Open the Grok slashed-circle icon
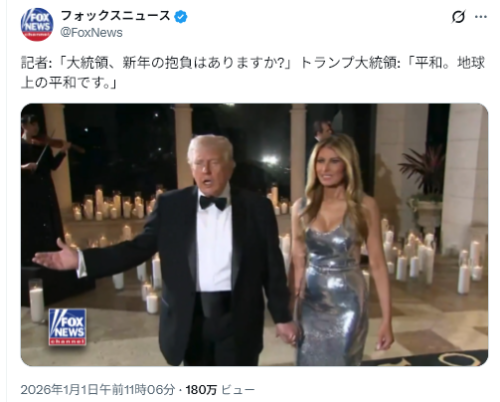Image resolution: width=500 pixels, height=402 pixels. pos(458,16)
